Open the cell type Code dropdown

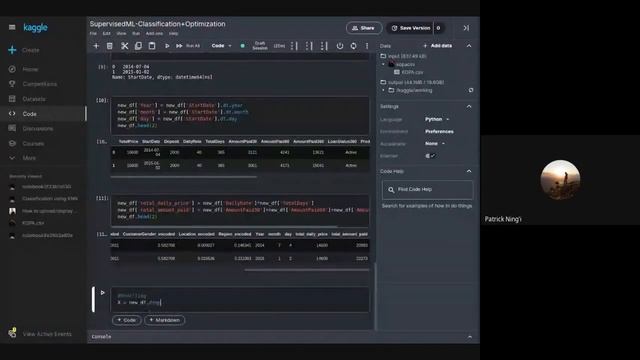click(x=221, y=46)
